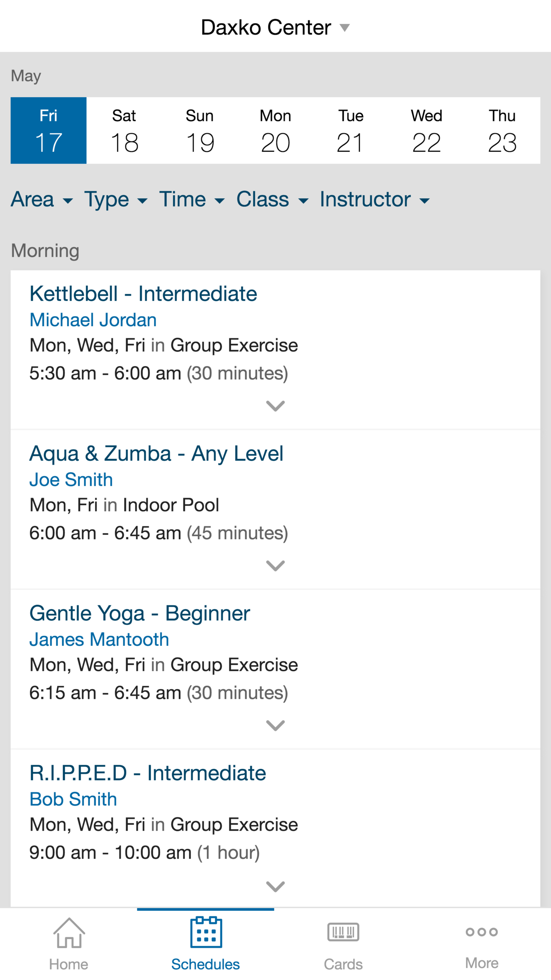Open the Time filter dropdown

point(192,199)
